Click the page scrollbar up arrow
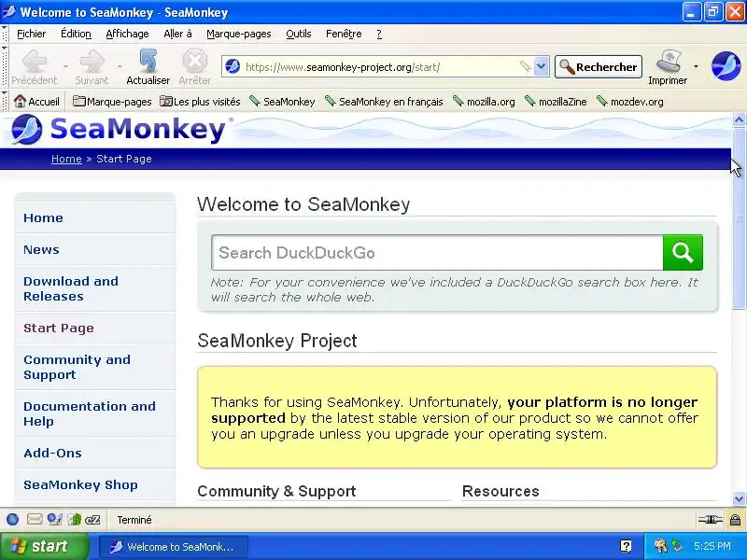 pyautogui.click(x=739, y=120)
